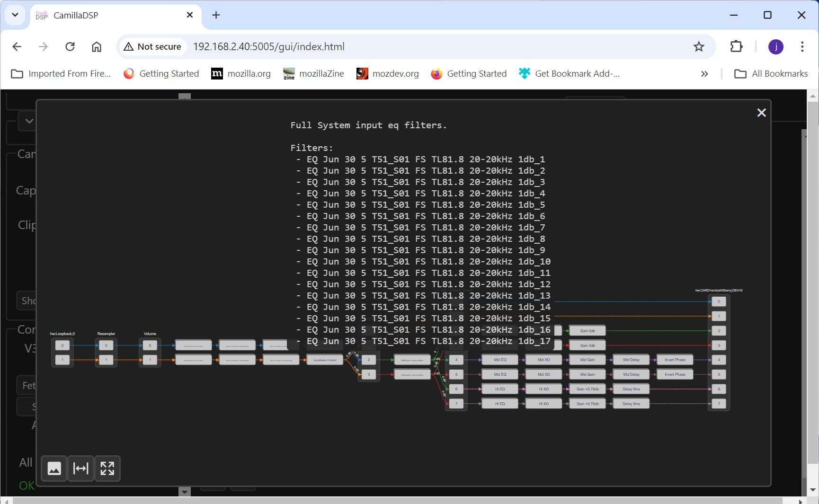Close the pipeline plot popup with X
The image size is (819, 504).
(x=761, y=113)
